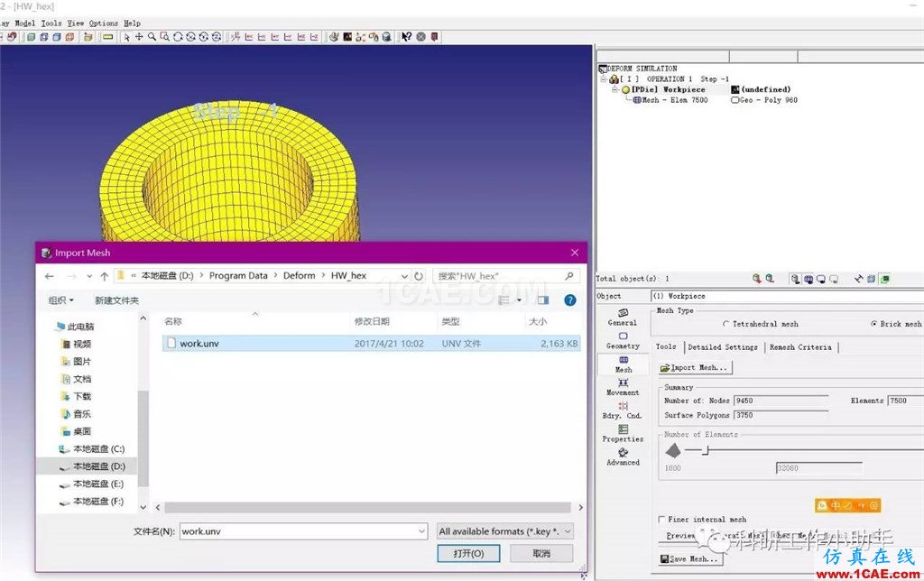Open the folder icon in main toolbar
The height and width of the screenshot is (581, 924).
(x=88, y=37)
